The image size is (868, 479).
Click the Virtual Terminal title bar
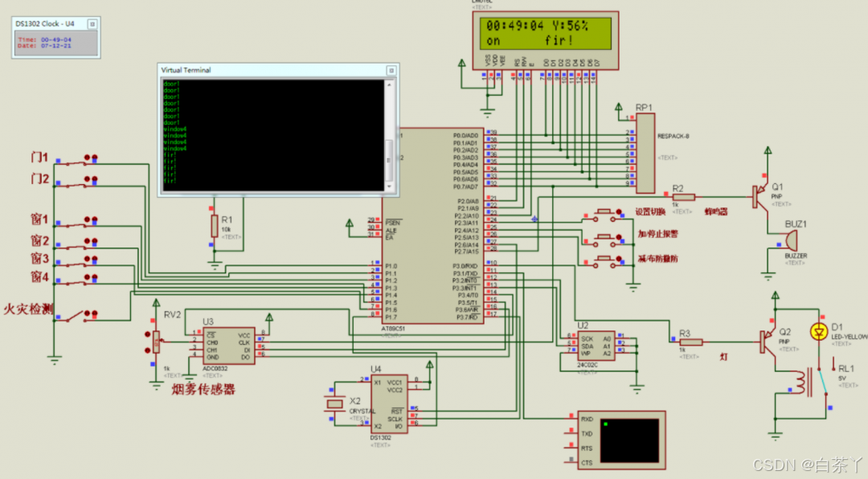click(278, 71)
